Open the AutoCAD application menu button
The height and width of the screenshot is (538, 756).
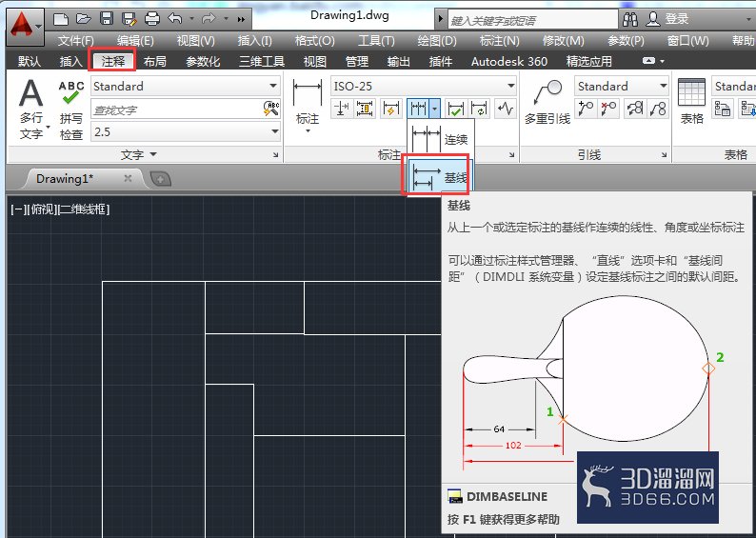coord(25,27)
